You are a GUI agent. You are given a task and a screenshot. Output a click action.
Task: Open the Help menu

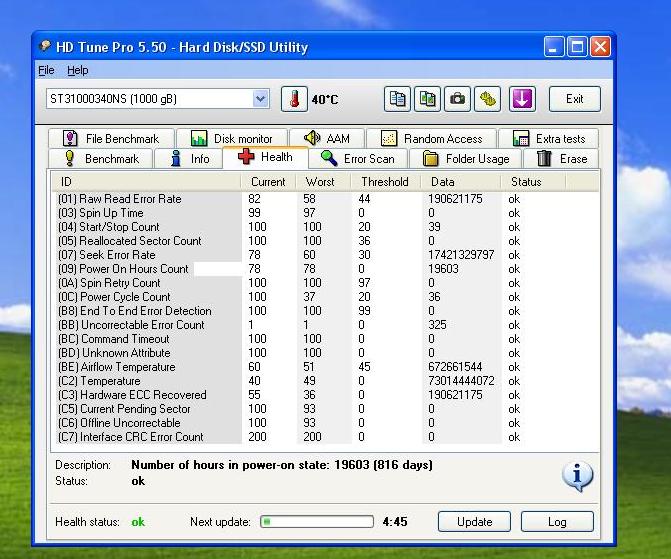[x=77, y=70]
